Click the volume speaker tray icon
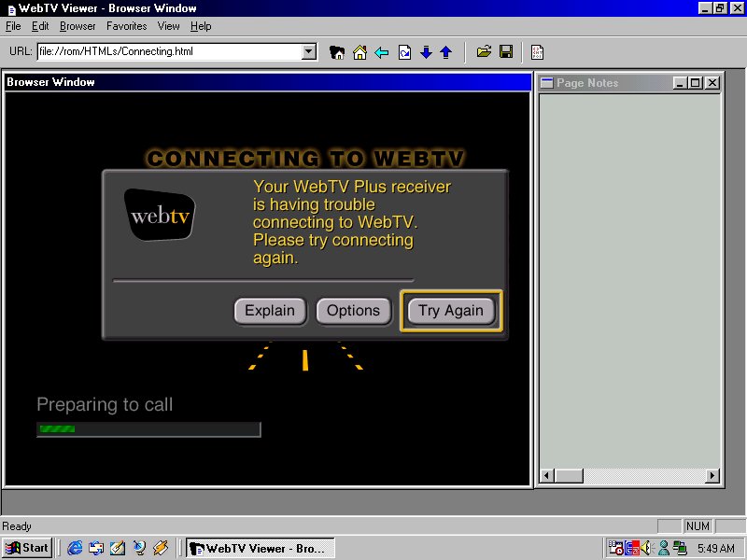The image size is (747, 560). (647, 548)
